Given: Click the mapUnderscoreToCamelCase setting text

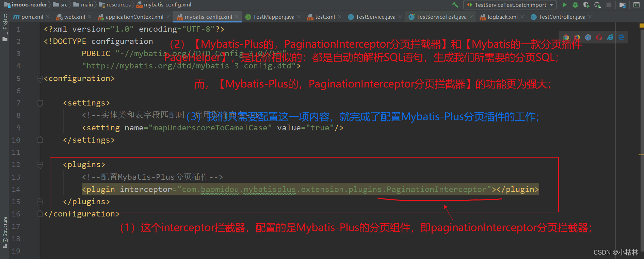Looking at the screenshot, I should (210, 128).
